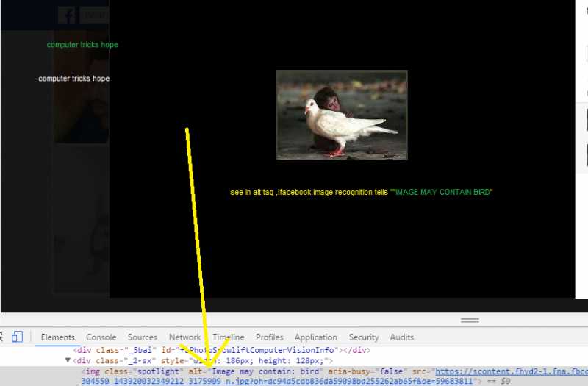
Task: Open the Elements tab
Action: 58,337
